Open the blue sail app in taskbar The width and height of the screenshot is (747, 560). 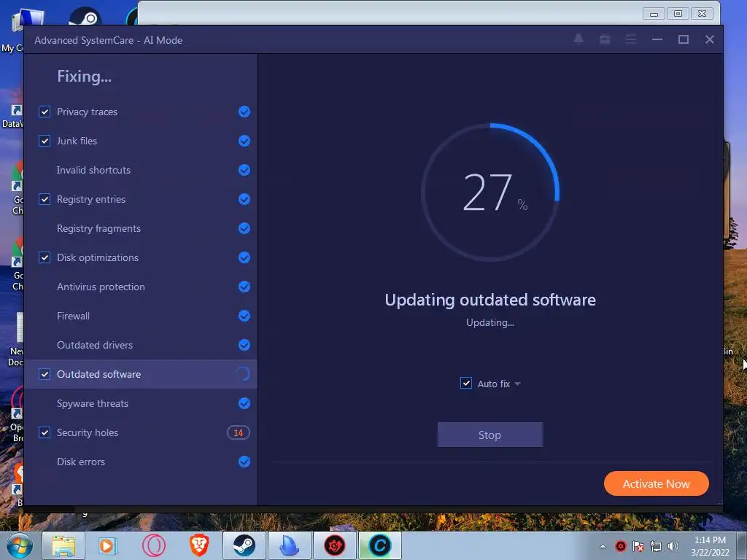[x=289, y=545]
